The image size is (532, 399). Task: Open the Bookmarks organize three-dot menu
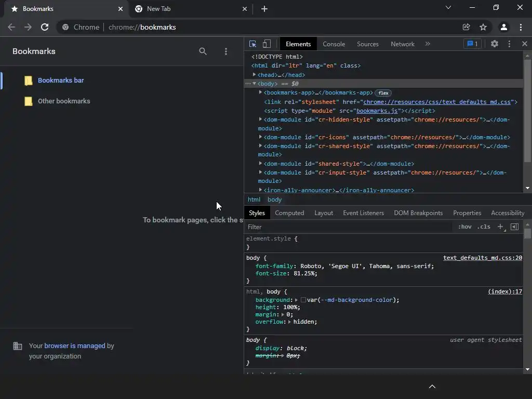226,51
